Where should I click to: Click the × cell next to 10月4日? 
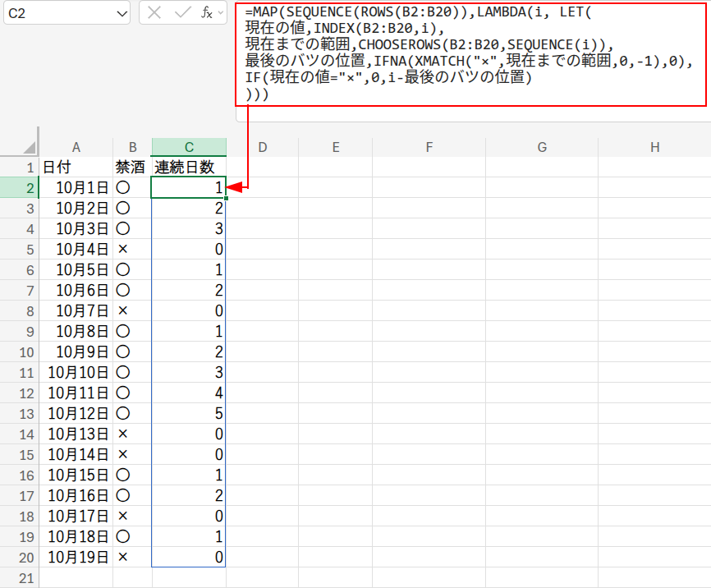point(131,249)
